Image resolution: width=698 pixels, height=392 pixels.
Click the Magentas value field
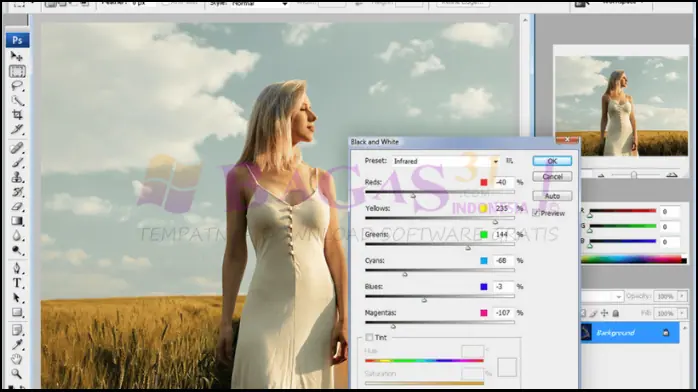504,313
